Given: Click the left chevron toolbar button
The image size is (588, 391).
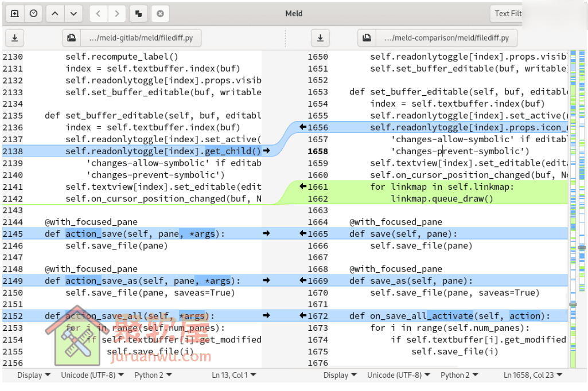Looking at the screenshot, I should tap(99, 14).
